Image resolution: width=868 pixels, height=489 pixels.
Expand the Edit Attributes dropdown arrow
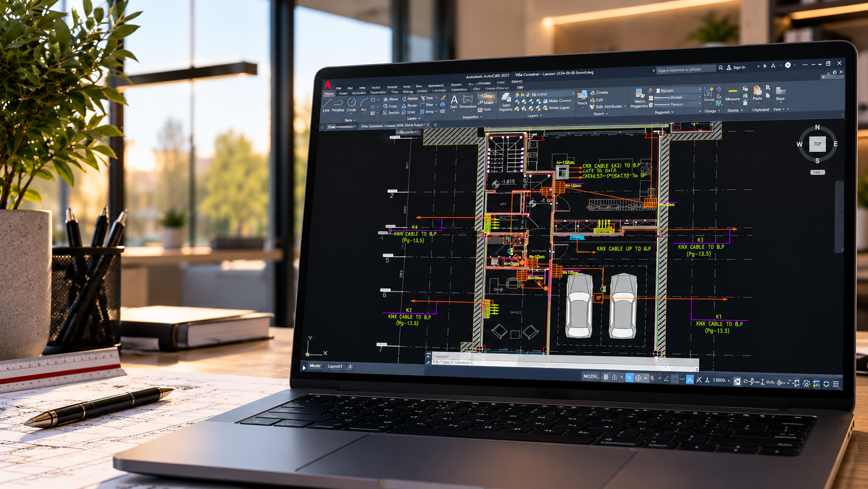[625, 107]
